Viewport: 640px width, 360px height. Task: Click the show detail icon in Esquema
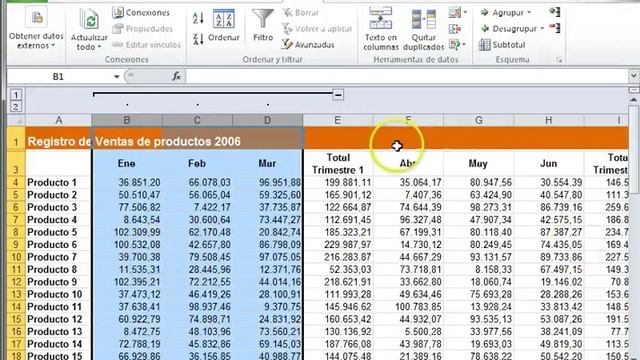pyautogui.click(x=555, y=12)
